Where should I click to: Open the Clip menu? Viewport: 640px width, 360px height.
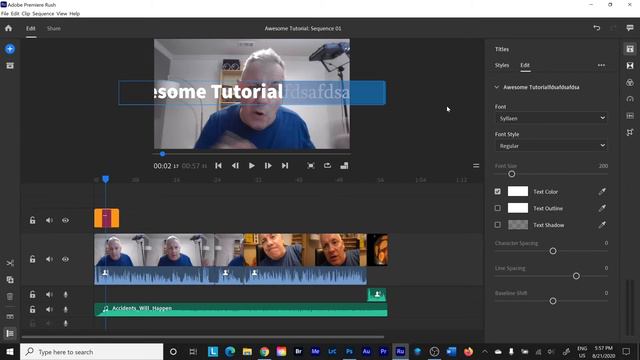26,13
